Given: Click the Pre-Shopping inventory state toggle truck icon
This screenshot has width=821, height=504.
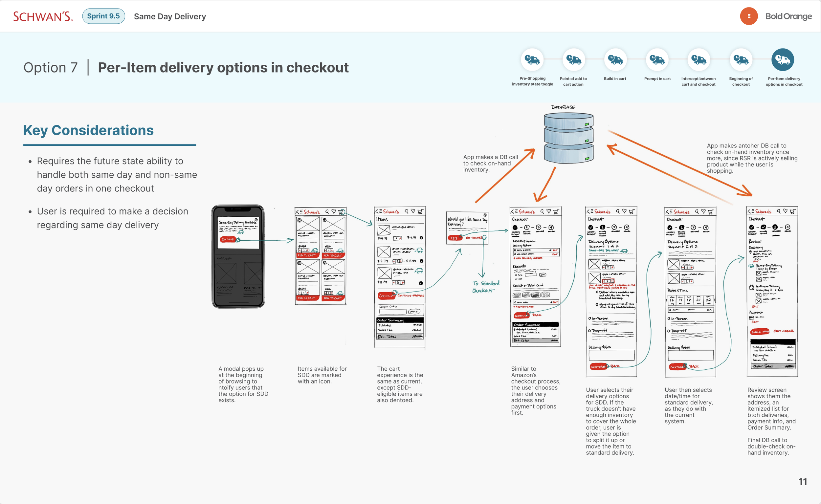Looking at the screenshot, I should (532, 60).
